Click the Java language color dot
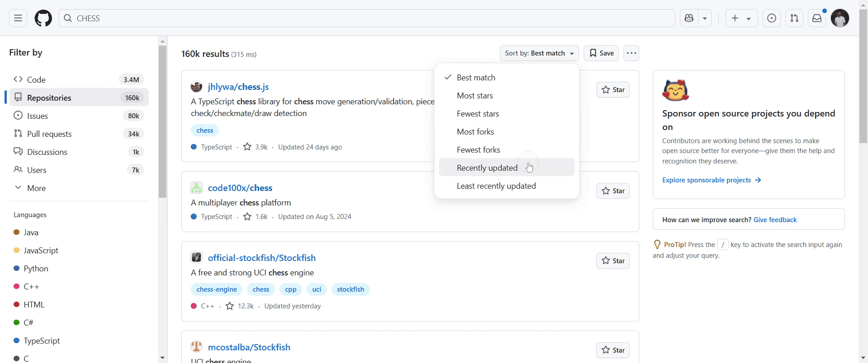The width and height of the screenshot is (868, 363). click(17, 232)
